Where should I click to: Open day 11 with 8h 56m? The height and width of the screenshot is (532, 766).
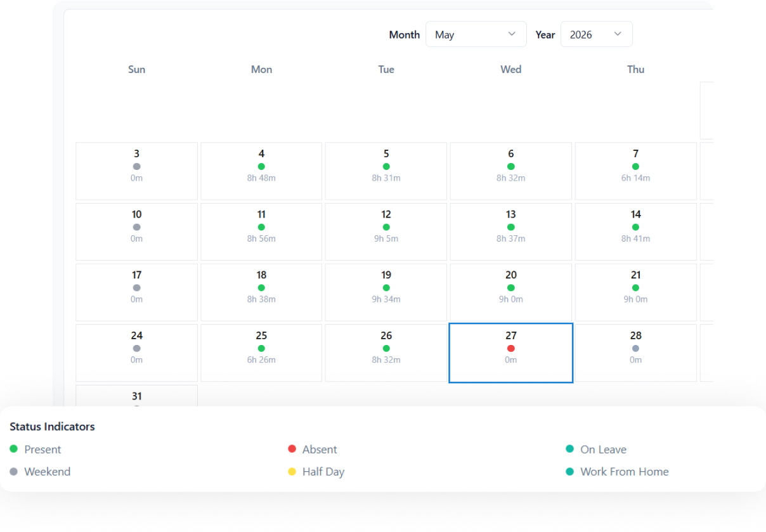coord(261,231)
